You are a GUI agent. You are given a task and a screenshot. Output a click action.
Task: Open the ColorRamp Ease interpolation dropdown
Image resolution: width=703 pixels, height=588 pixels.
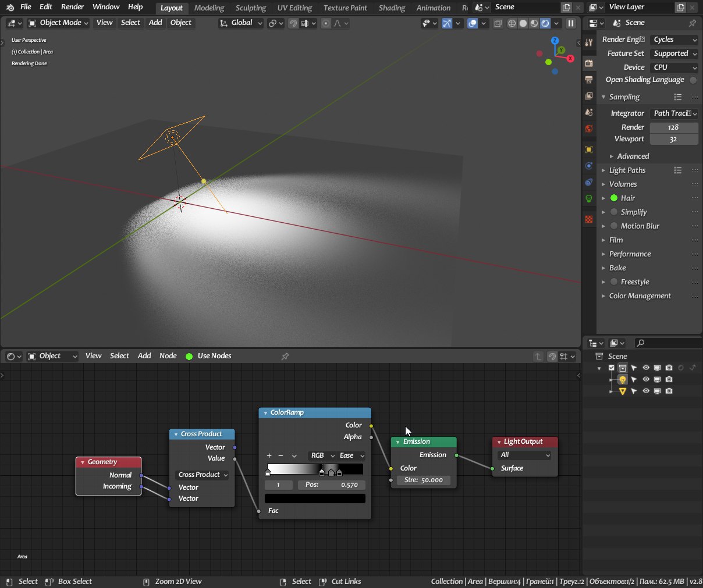(351, 455)
